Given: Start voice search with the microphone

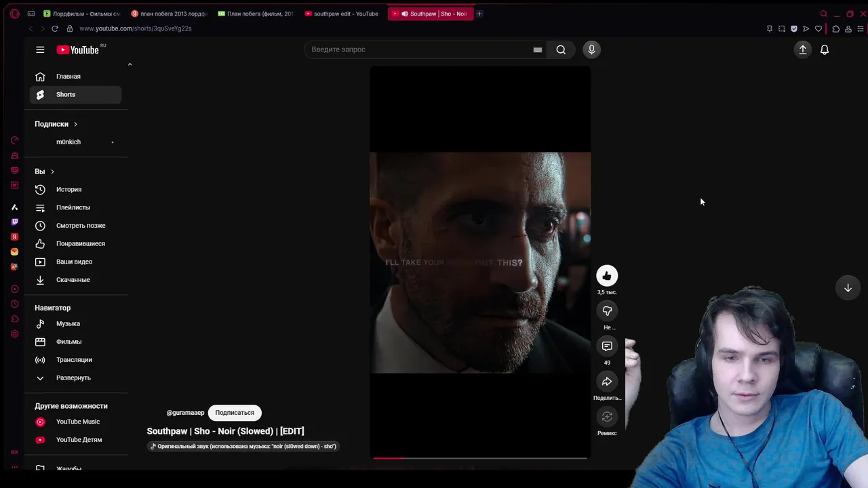Looking at the screenshot, I should 591,49.
